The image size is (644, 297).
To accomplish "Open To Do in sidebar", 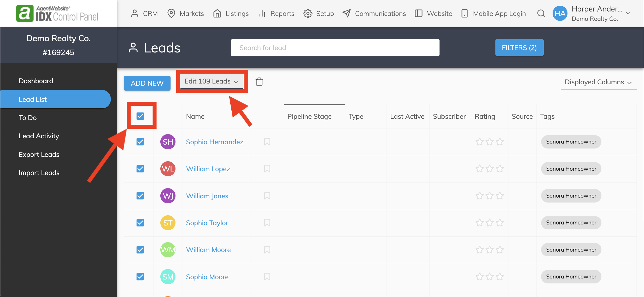I will (28, 118).
